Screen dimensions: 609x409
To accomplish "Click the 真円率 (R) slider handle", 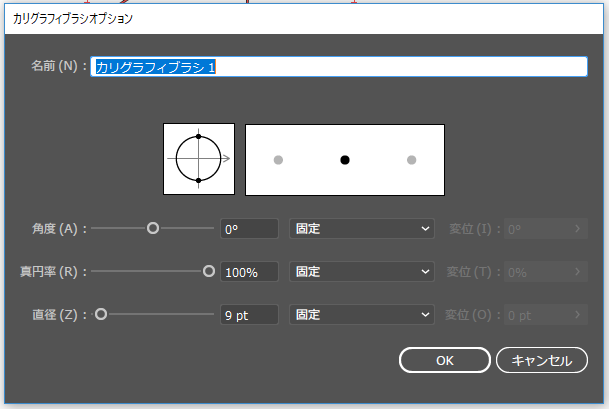I will (x=209, y=272).
